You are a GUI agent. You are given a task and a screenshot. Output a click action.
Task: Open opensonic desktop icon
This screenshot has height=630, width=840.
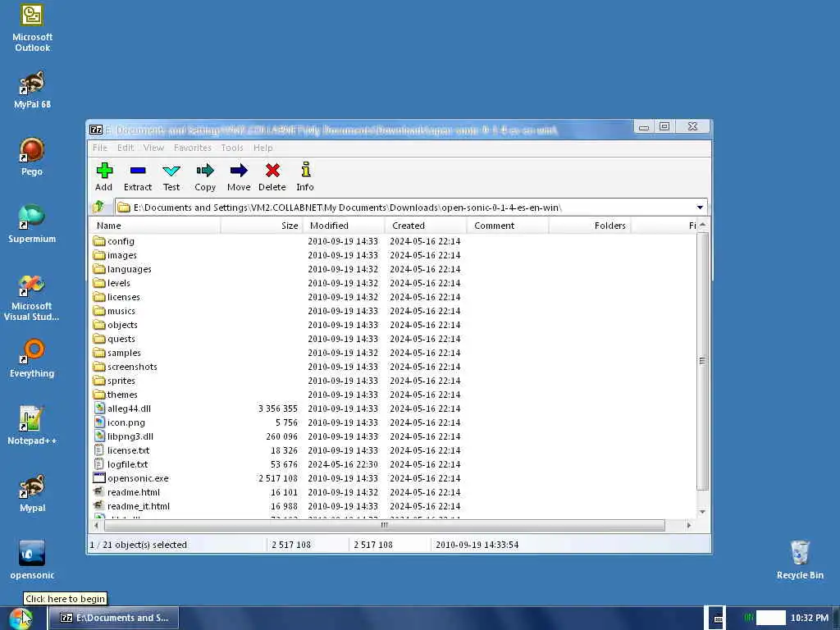(x=32, y=560)
